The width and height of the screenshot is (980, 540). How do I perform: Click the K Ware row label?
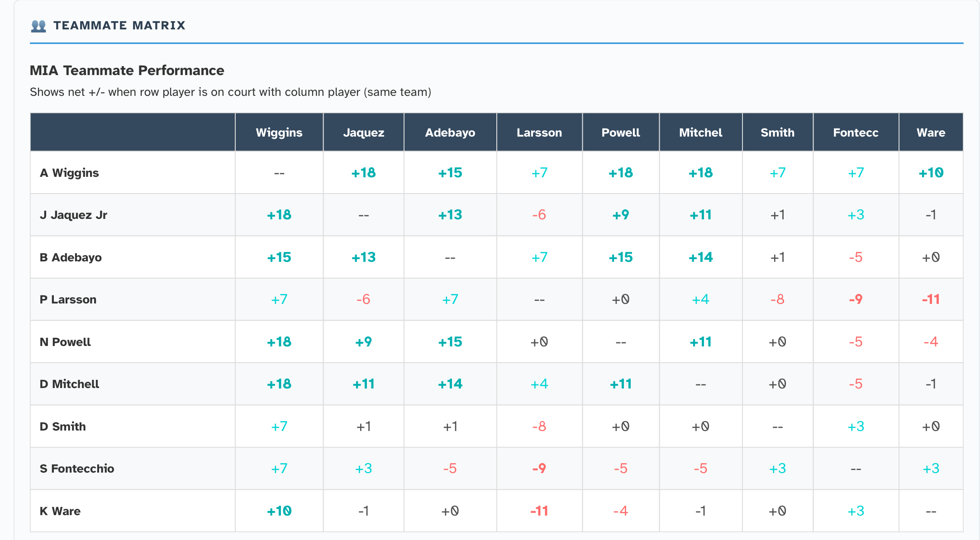click(x=60, y=511)
